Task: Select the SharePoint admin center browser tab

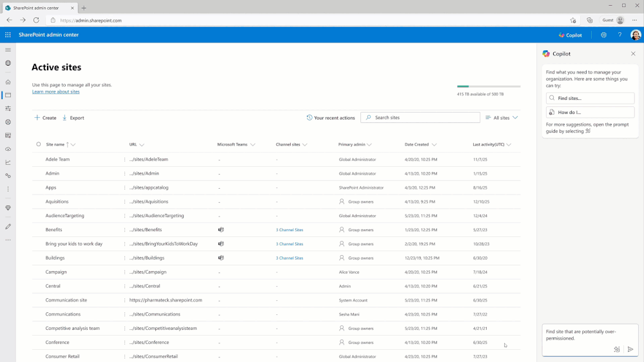Action: pyautogui.click(x=40, y=8)
